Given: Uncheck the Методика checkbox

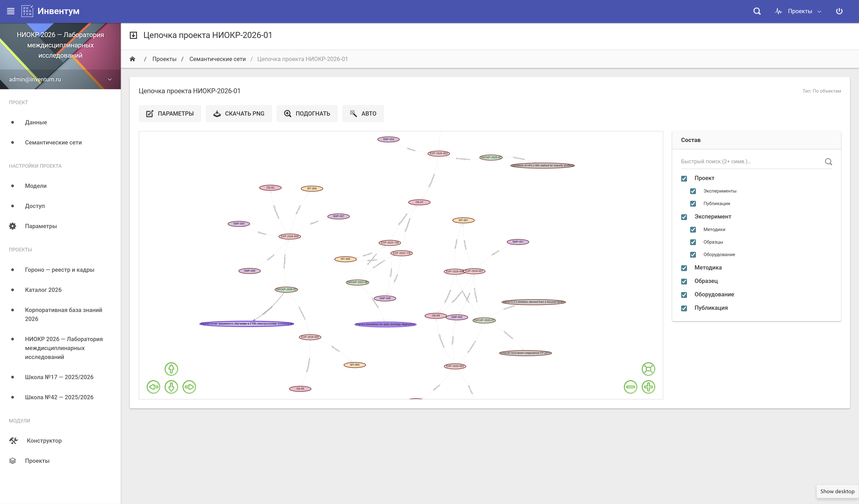Looking at the screenshot, I should tap(684, 268).
